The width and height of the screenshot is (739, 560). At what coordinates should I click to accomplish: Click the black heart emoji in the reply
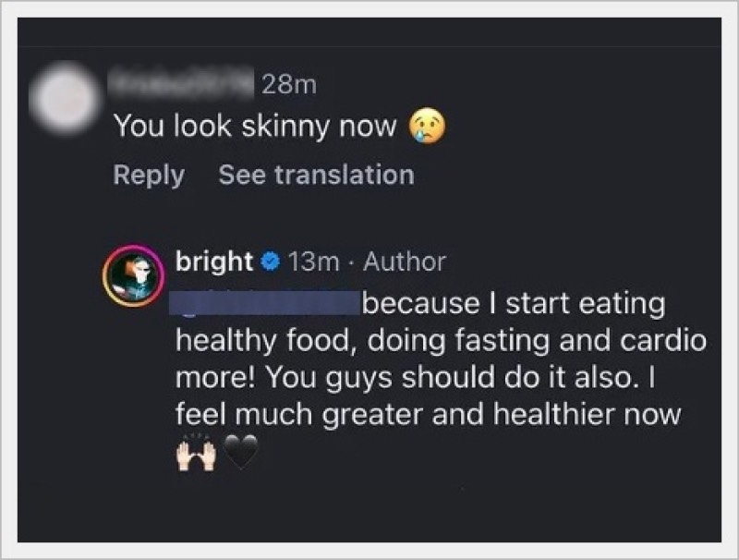coord(239,453)
